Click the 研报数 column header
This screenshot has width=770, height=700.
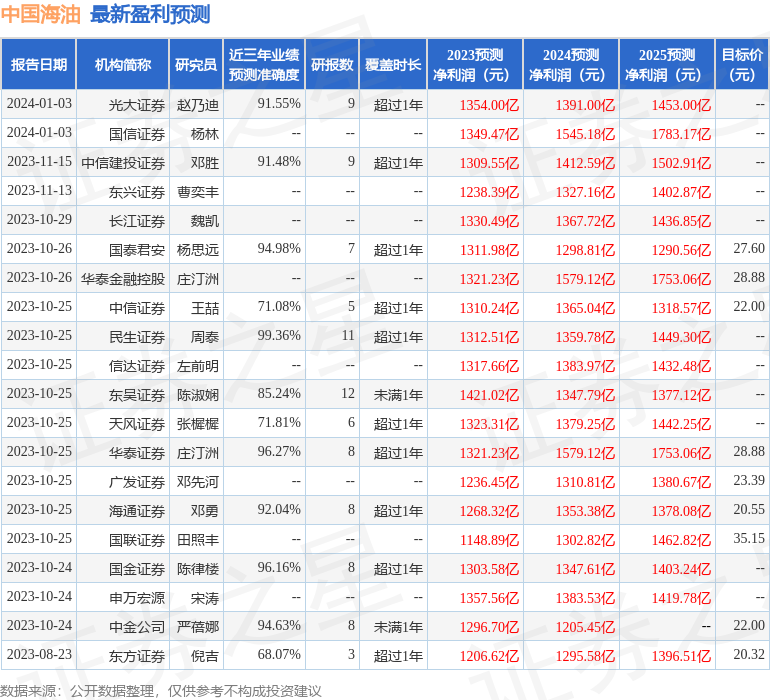[332, 64]
